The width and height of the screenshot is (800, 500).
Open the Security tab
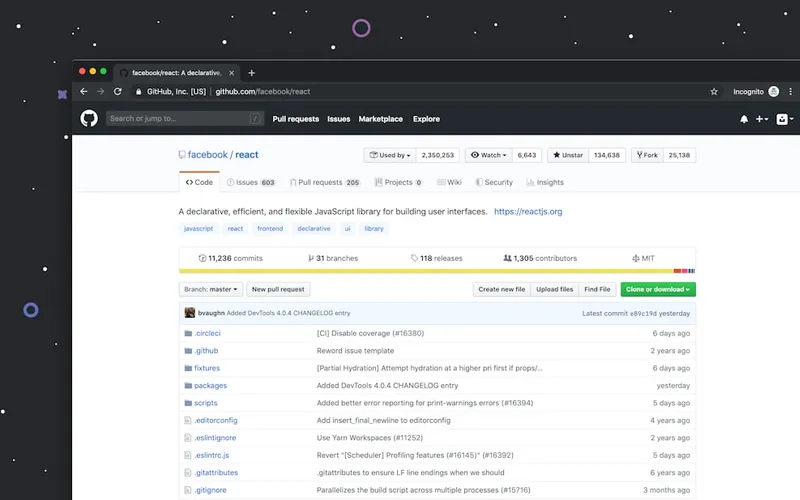point(494,182)
